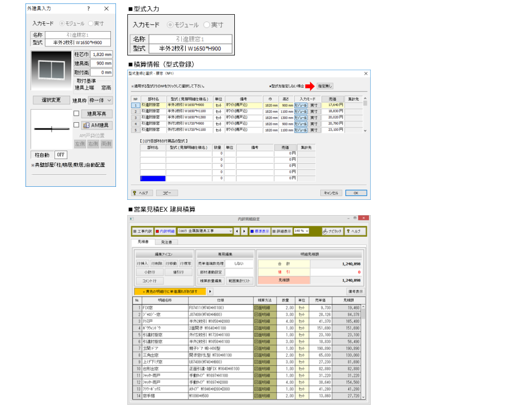Enable the 建具写真 checkbox
The height and width of the screenshot is (411, 532).
tap(76, 114)
